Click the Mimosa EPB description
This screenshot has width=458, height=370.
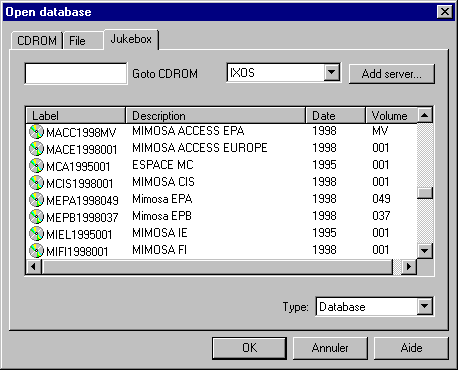[x=162, y=216]
